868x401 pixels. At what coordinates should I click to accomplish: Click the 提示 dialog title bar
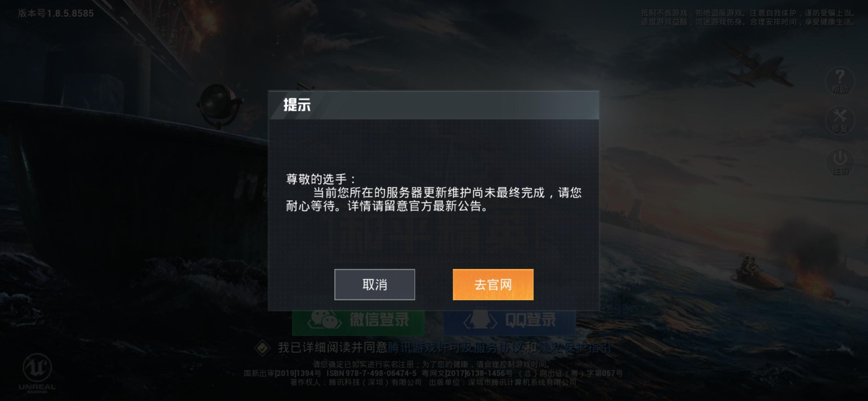(x=434, y=105)
